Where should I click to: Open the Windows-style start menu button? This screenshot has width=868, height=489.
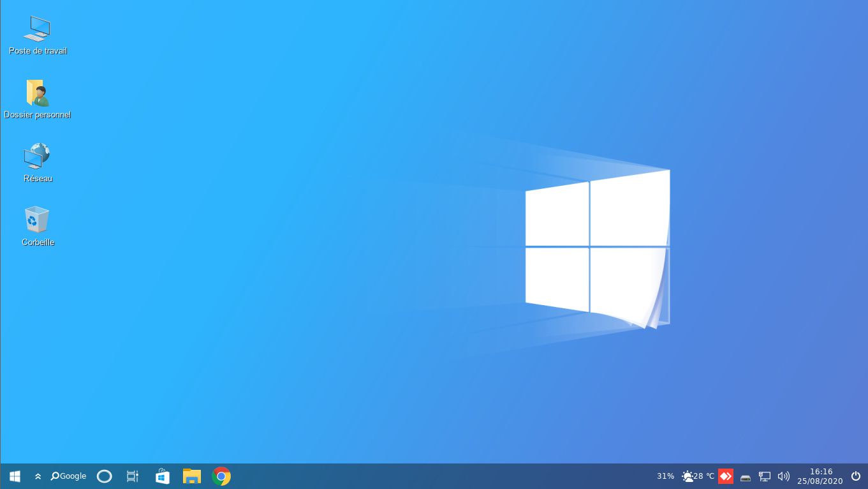tap(15, 476)
